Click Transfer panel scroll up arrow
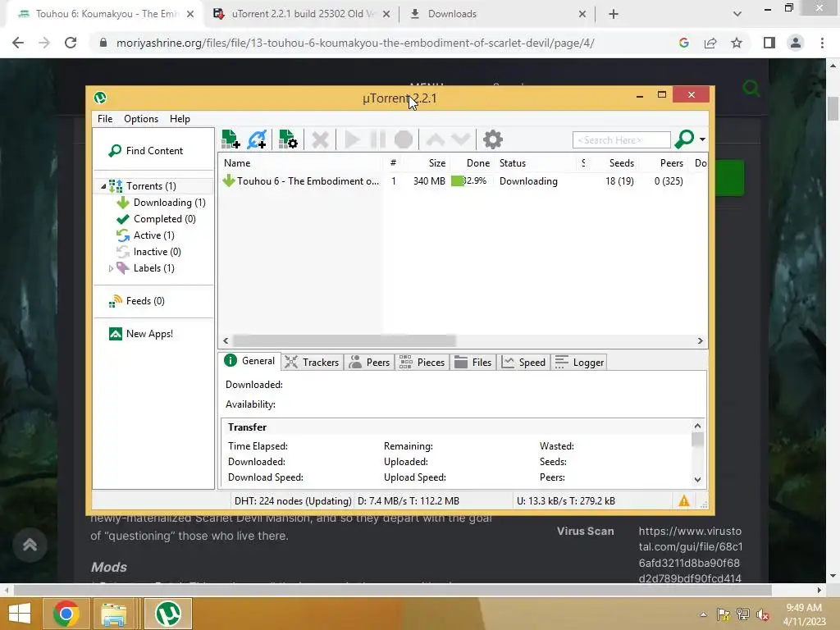The height and width of the screenshot is (630, 840). [697, 426]
